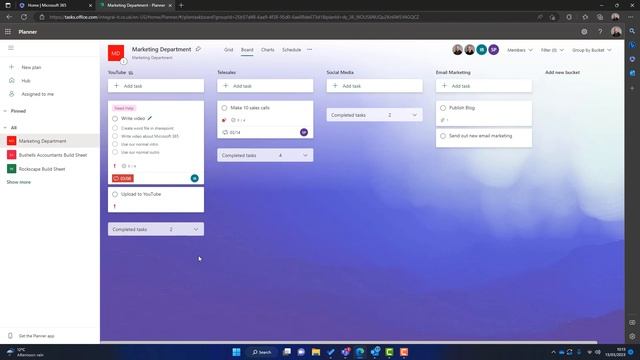Screen dimensions: 640x360
Task: Check Create word file in sharepoint item
Action: tap(115, 128)
